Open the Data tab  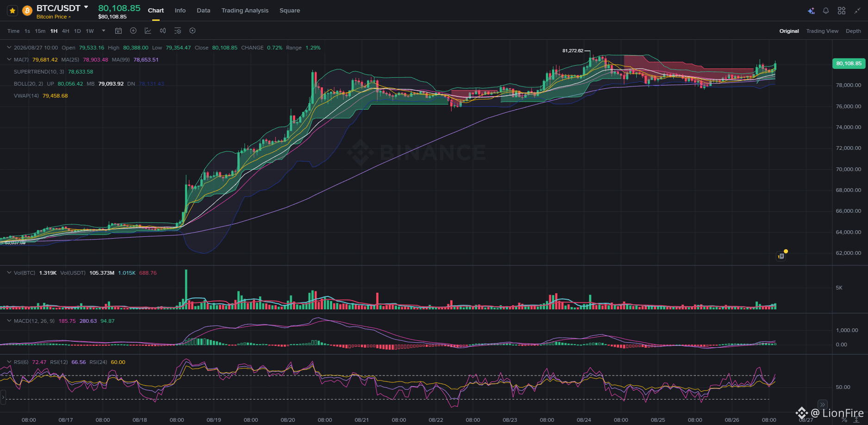point(204,11)
